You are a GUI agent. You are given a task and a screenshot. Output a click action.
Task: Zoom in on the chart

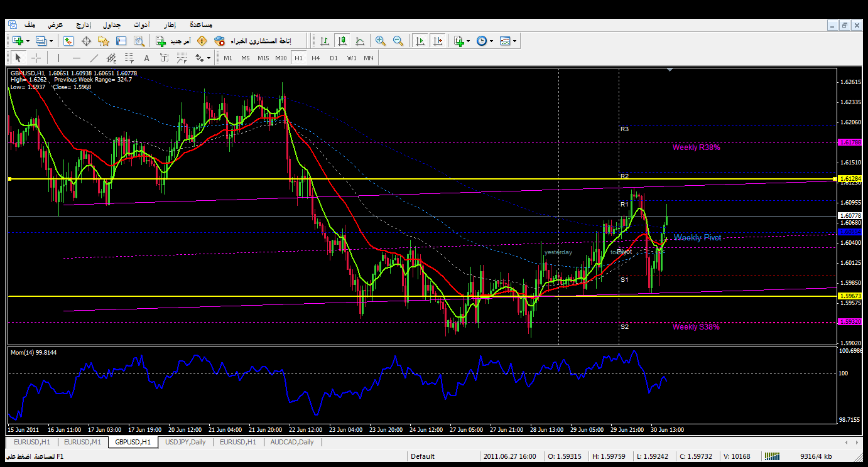[380, 41]
